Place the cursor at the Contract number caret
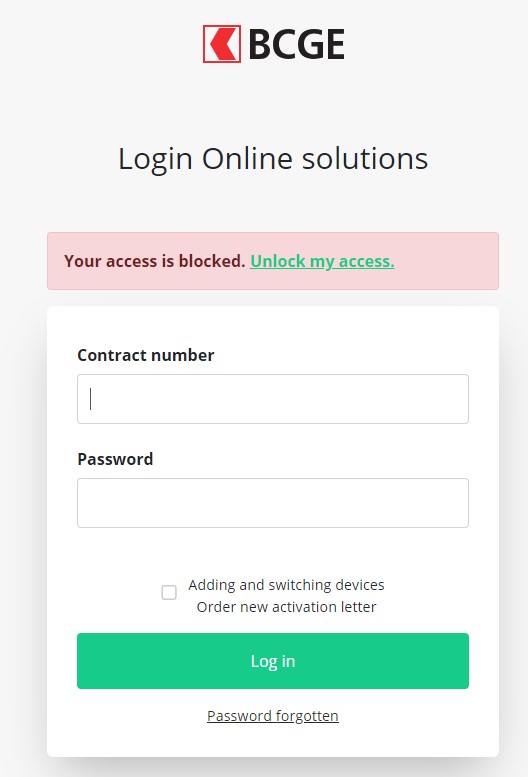528x777 pixels. 91,399
